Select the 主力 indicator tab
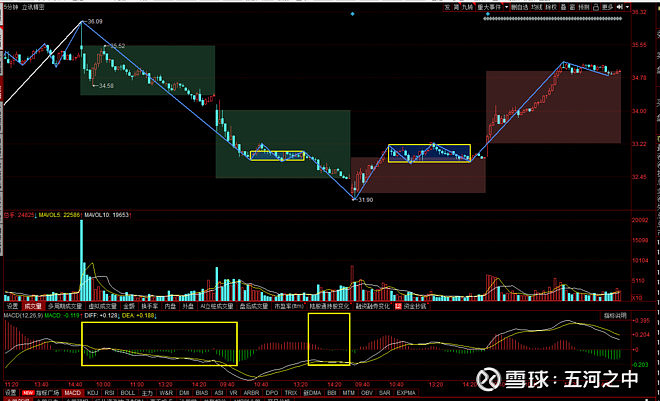 [x=147, y=393]
